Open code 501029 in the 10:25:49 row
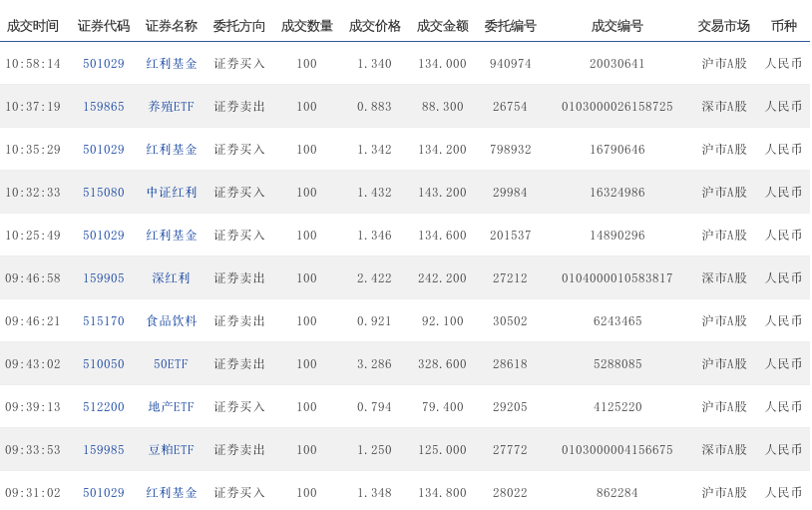The image size is (812, 510). (x=104, y=236)
